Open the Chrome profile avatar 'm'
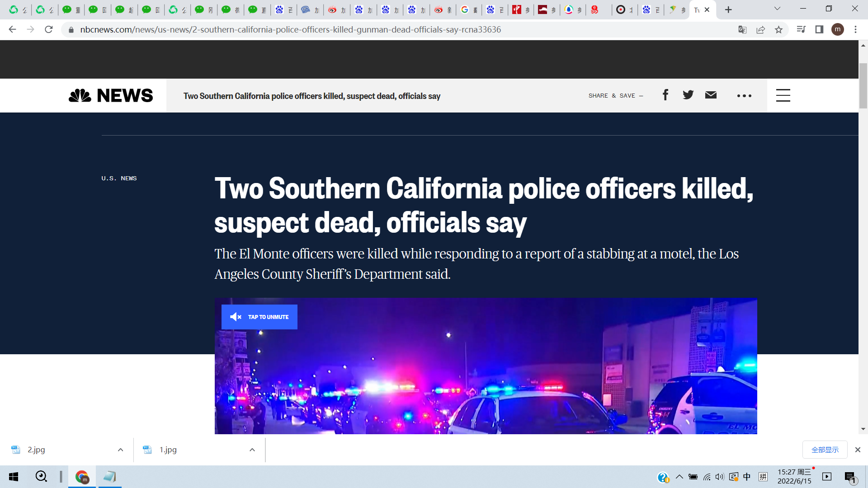Screen dimensions: 868x488 coord(838,29)
